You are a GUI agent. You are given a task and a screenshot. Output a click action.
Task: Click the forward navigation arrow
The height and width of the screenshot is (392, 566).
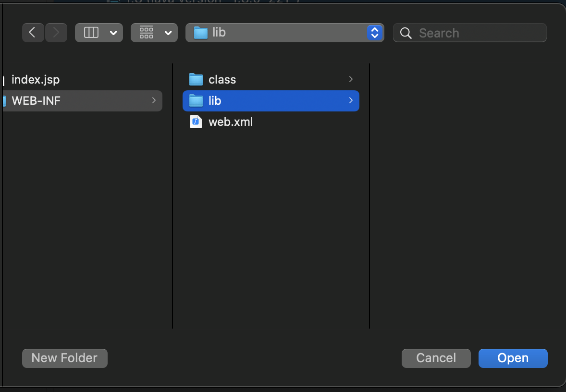click(56, 33)
